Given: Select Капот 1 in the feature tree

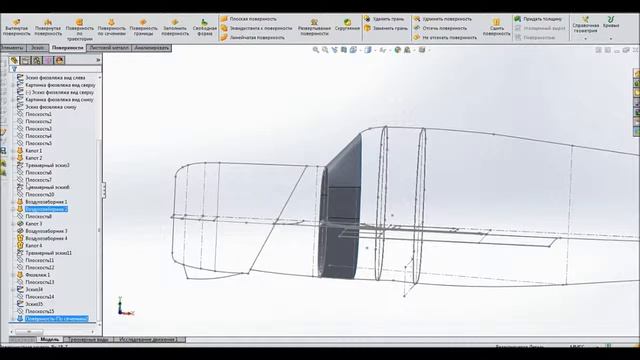Looking at the screenshot, I should pos(33,151).
